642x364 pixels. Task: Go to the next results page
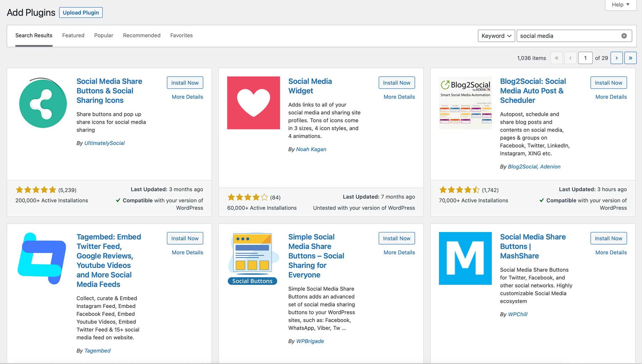[x=617, y=57]
